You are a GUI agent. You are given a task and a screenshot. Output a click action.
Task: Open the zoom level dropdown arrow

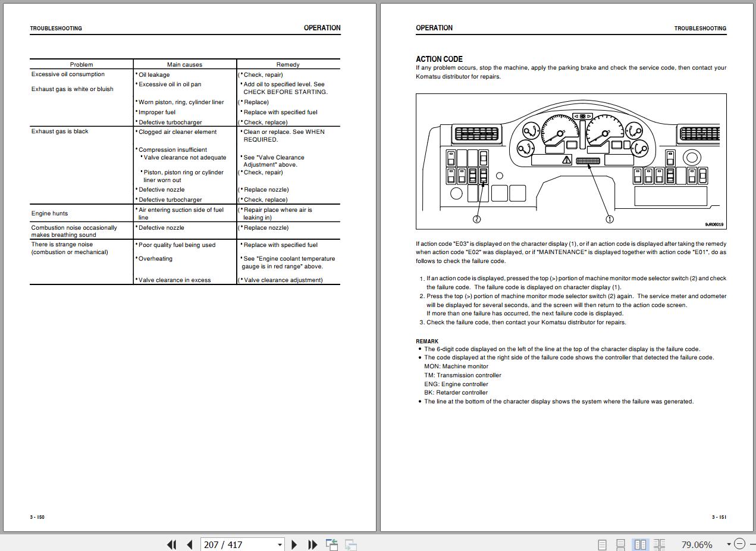click(x=729, y=544)
